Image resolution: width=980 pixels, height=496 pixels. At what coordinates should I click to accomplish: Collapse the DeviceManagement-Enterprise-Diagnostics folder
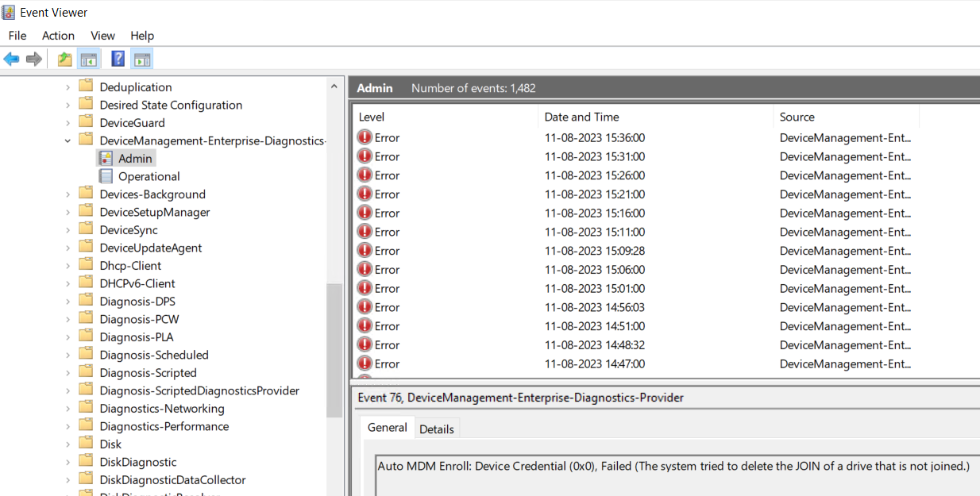tap(68, 140)
